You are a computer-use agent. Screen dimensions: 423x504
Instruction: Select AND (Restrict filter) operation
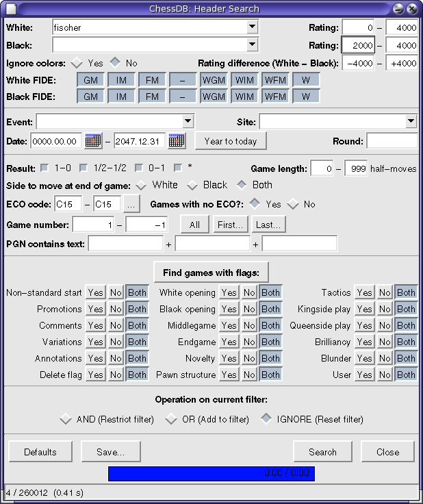[x=66, y=419]
